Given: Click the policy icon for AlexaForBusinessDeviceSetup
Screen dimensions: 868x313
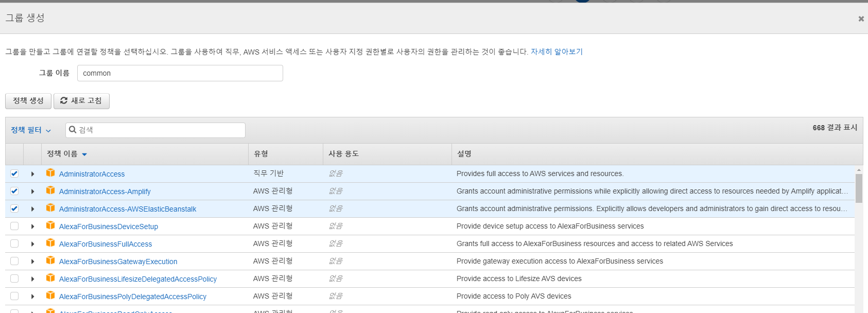Looking at the screenshot, I should (x=50, y=225).
